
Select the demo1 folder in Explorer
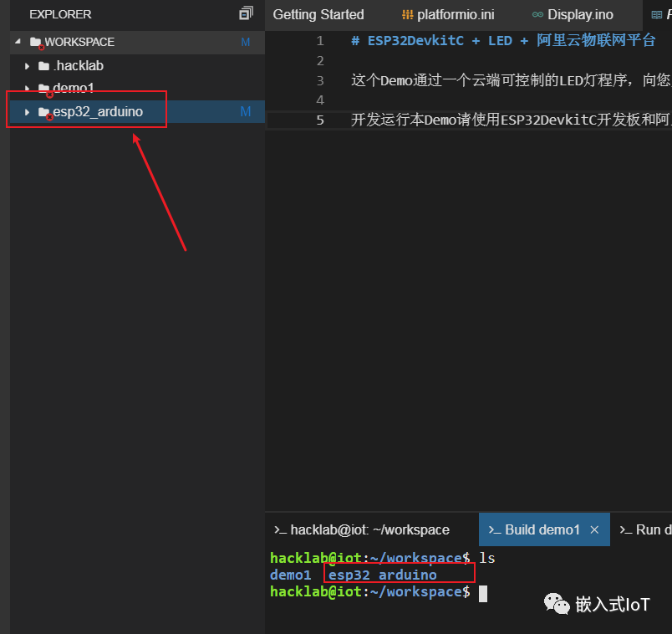[x=74, y=89]
